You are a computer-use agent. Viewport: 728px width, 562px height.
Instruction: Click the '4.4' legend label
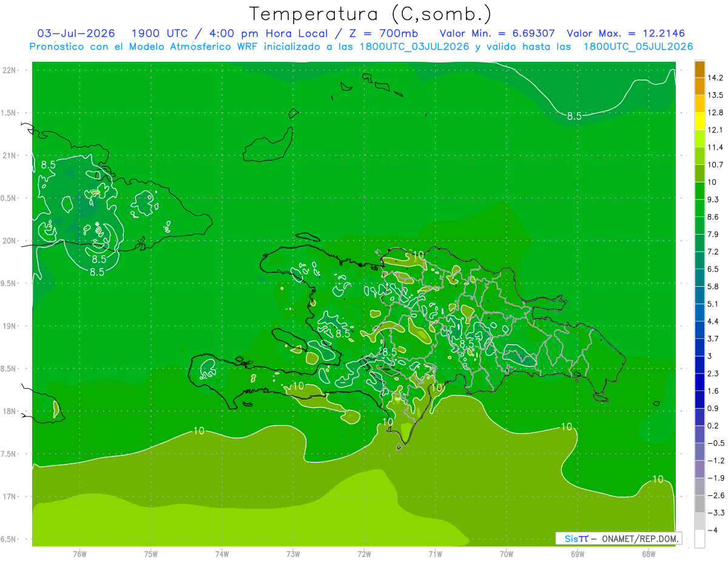pyautogui.click(x=714, y=321)
